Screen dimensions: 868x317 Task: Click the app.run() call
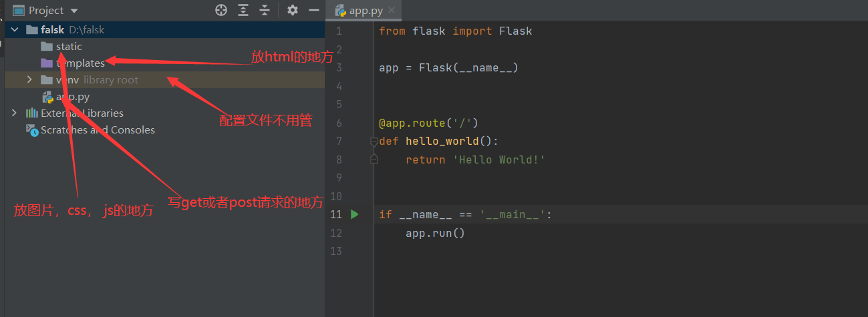[x=435, y=233]
